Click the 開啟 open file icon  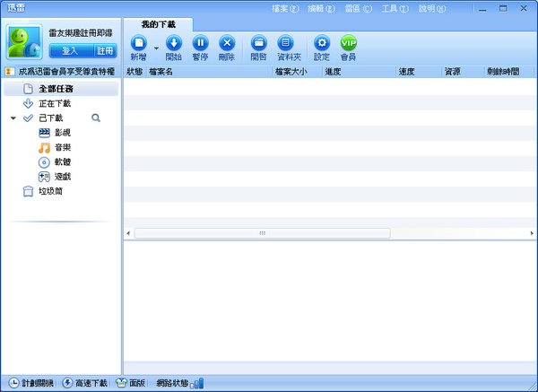click(x=259, y=43)
